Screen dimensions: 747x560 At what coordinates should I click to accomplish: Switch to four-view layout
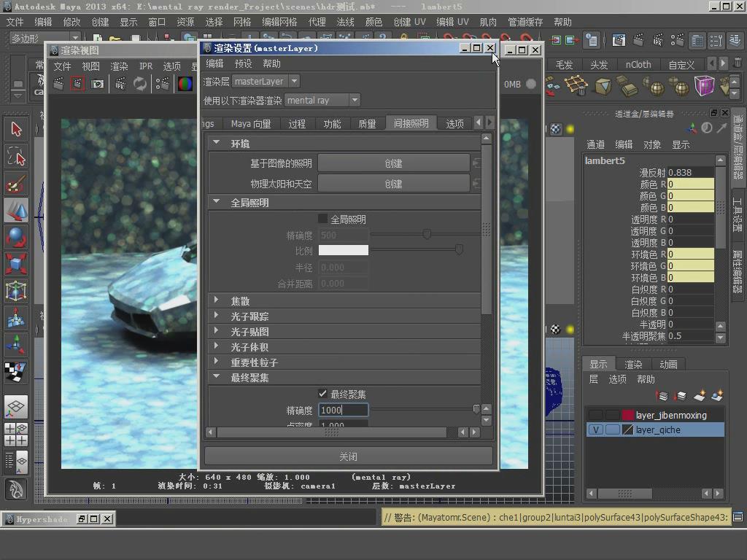point(16,434)
